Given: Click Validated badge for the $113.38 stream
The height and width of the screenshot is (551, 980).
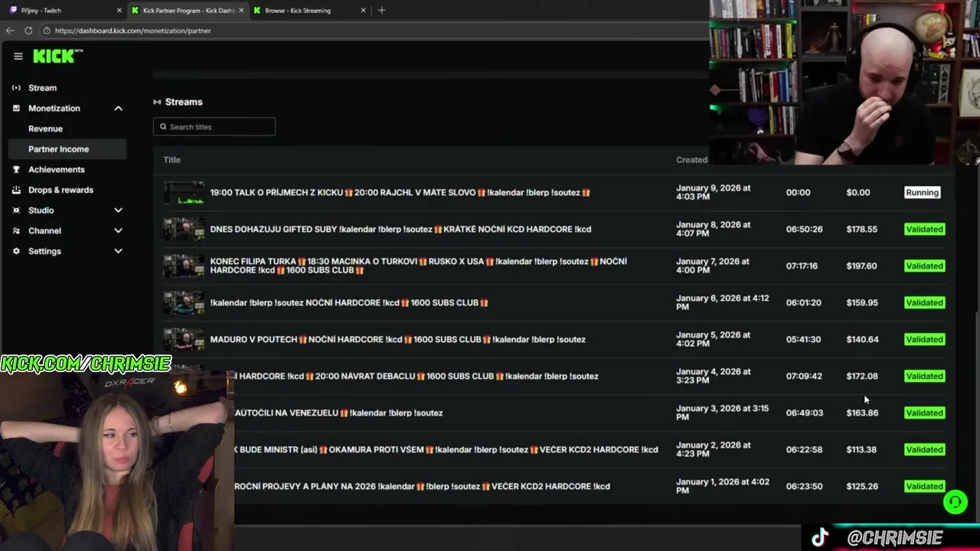Looking at the screenshot, I should click(x=924, y=450).
